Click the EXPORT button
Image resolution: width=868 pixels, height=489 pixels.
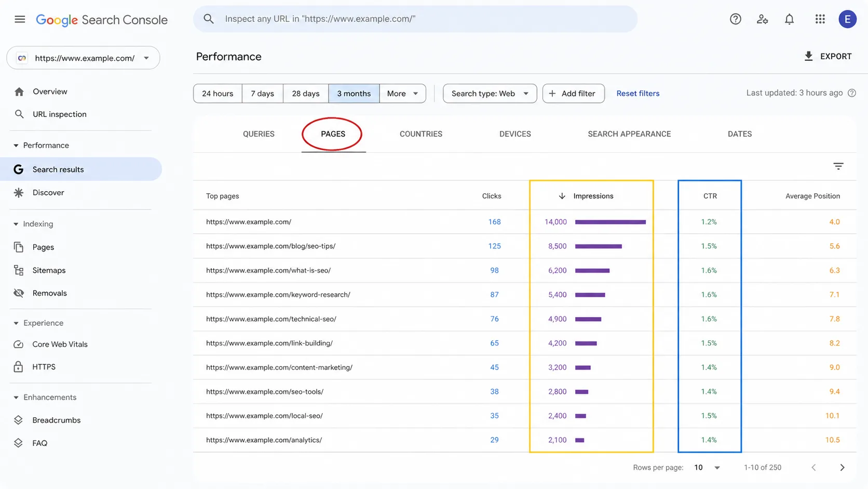pyautogui.click(x=828, y=56)
